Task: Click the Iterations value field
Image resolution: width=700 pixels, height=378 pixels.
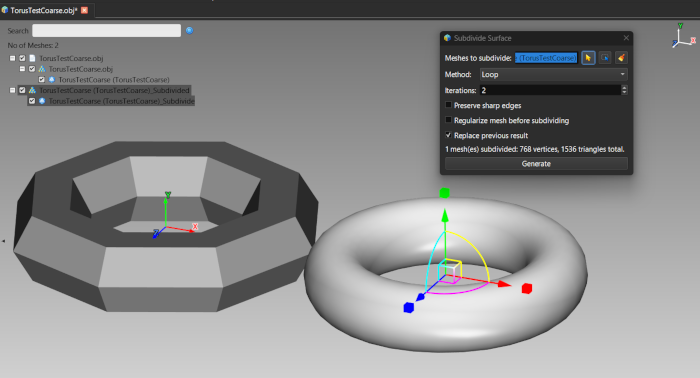Action: (550, 90)
